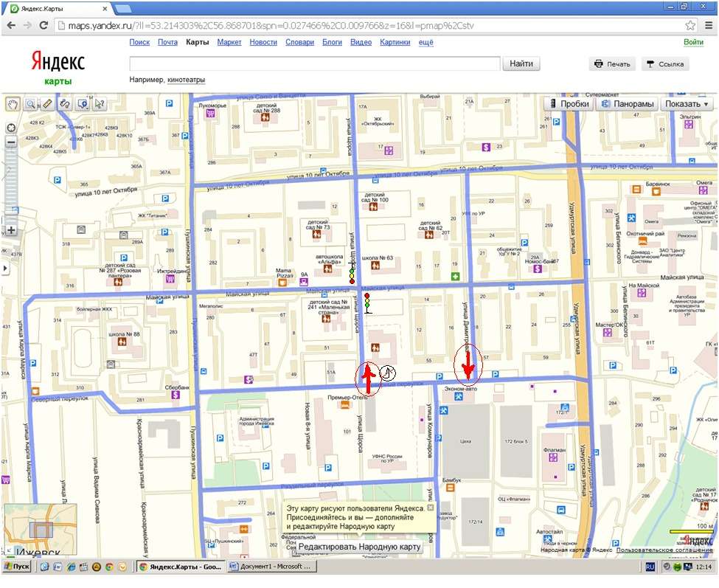
Task: Click the Флагман shopping center marker
Action: coord(553,457)
